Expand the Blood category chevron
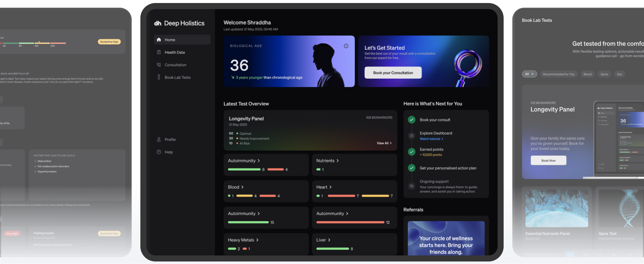 pos(243,187)
